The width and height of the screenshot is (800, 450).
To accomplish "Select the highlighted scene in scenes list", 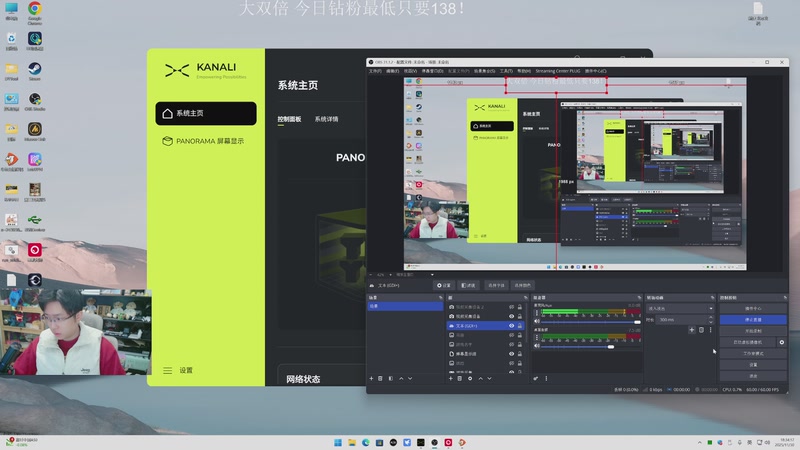I will click(x=406, y=306).
